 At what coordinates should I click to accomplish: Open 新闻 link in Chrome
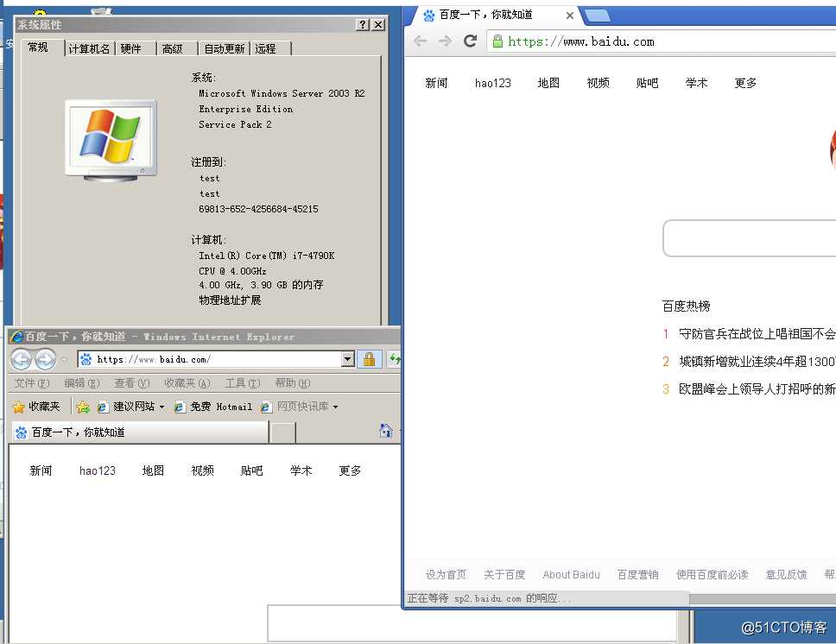436,83
